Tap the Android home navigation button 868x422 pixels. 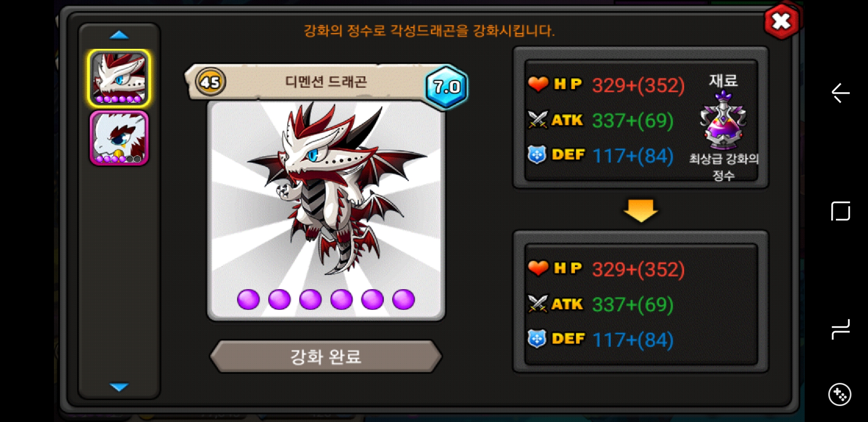(840, 211)
